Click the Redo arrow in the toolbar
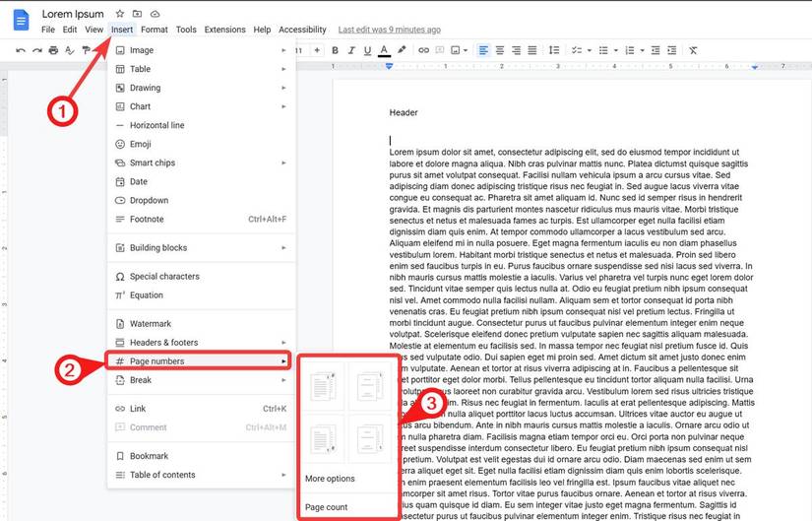 tap(38, 50)
